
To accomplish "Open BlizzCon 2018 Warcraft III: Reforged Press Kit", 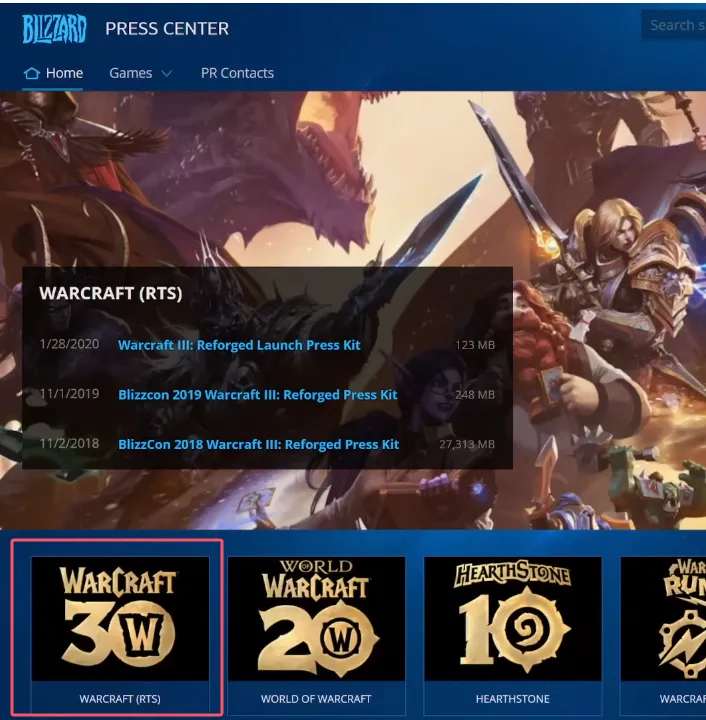I will (x=258, y=444).
